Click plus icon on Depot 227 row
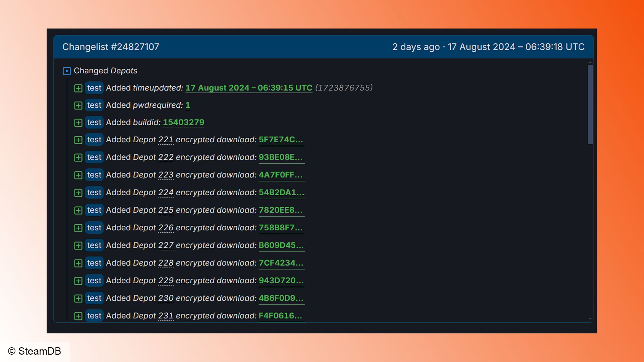644x362 pixels. (78, 245)
